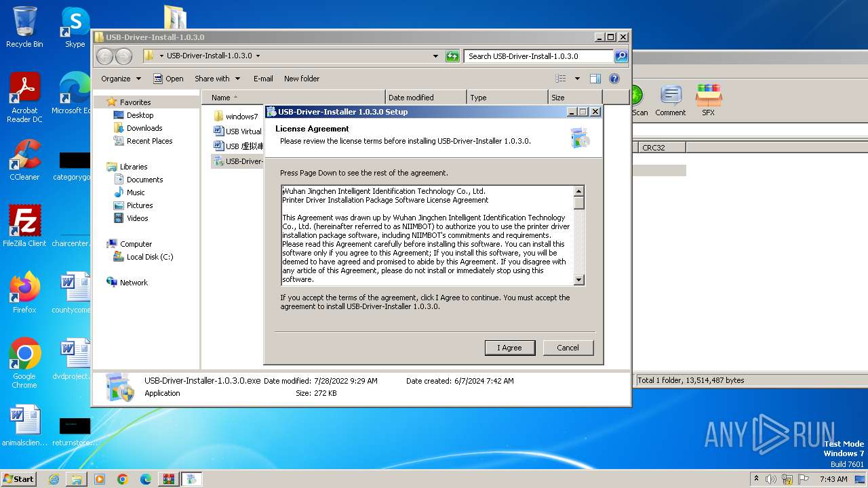Open the Start menu
Screen dimensions: 868x488
pos(19,479)
